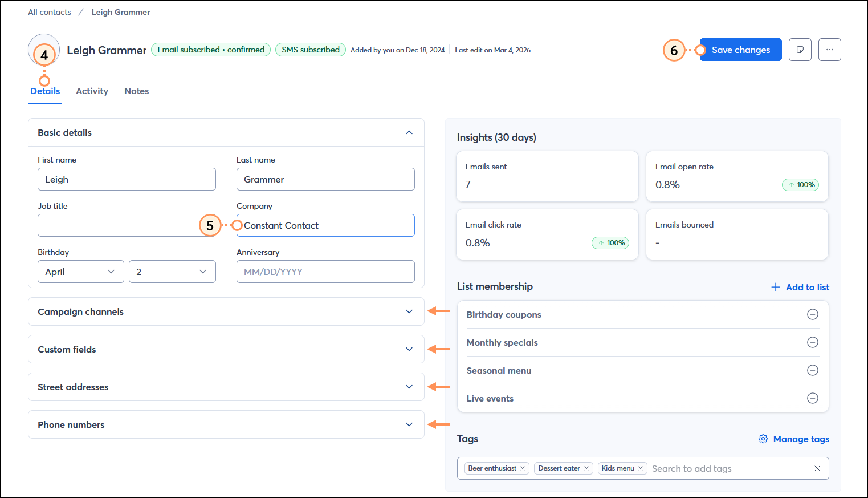Collapse the Basic details section

[x=409, y=132]
